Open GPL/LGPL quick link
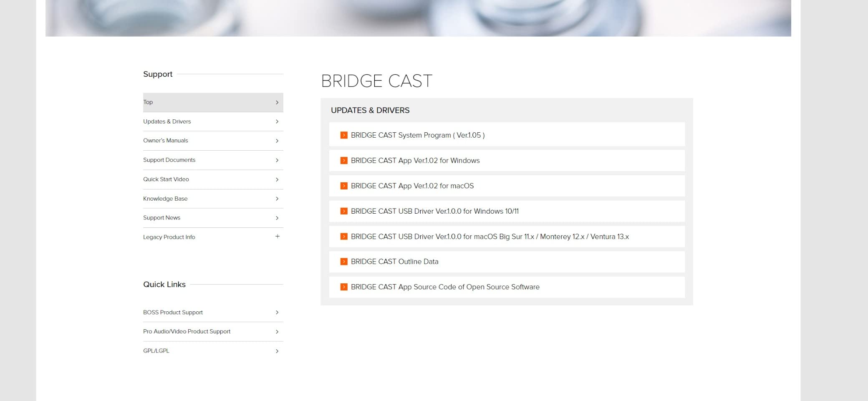 point(213,351)
